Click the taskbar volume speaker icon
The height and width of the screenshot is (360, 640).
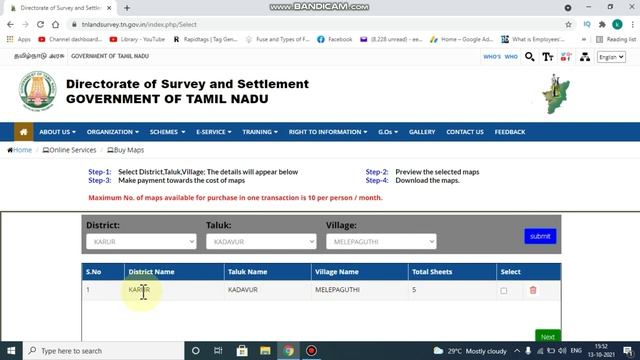tap(562, 351)
